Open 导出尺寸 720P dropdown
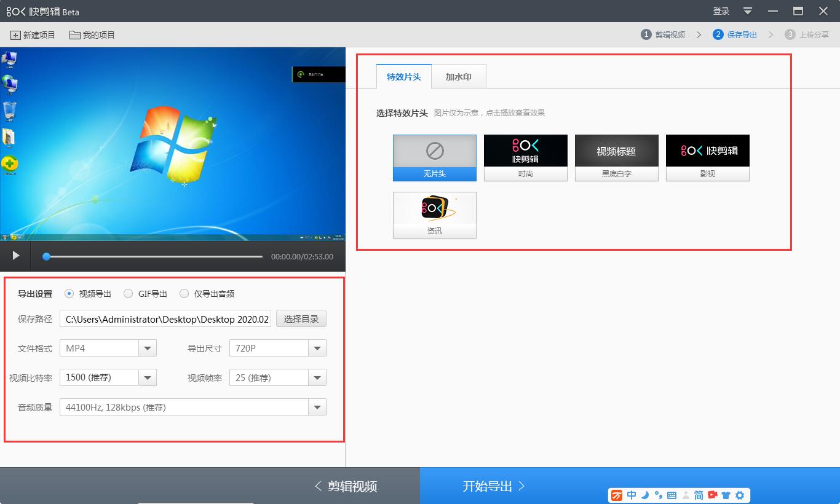 tap(278, 348)
